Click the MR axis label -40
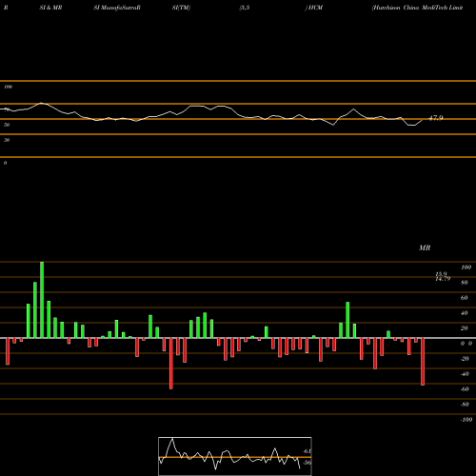476x476 pixels. tap(465, 374)
